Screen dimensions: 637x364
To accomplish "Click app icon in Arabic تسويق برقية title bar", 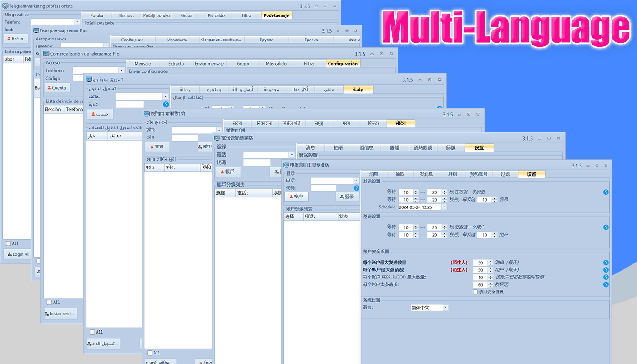I will click(x=89, y=80).
